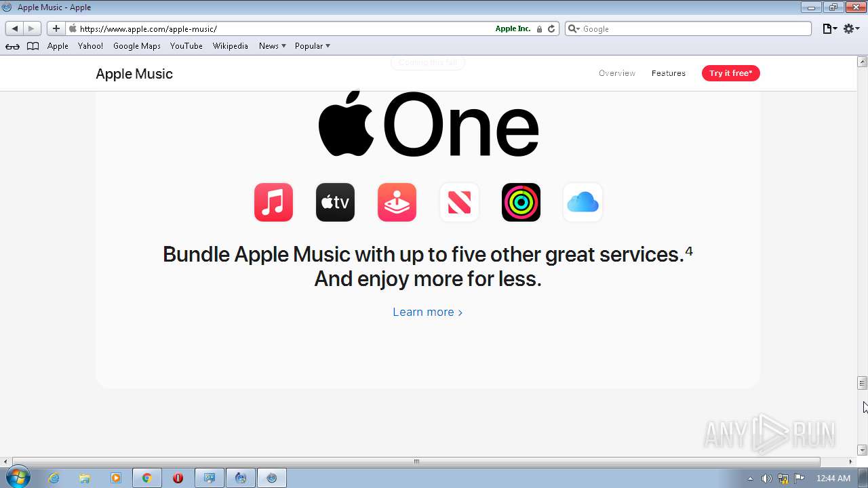Open the YouTube bookmark

coord(186,46)
